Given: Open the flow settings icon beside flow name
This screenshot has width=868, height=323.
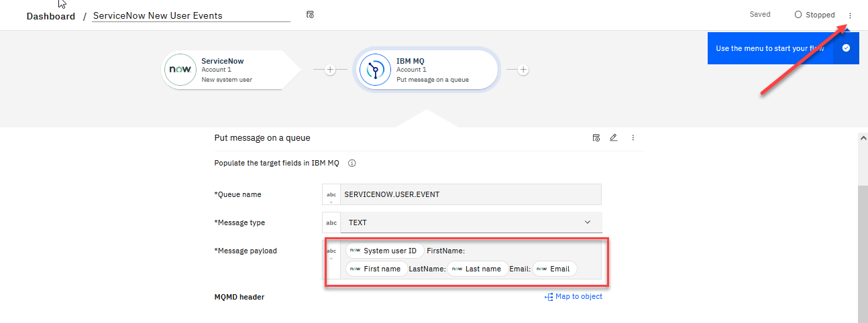Looking at the screenshot, I should point(310,15).
